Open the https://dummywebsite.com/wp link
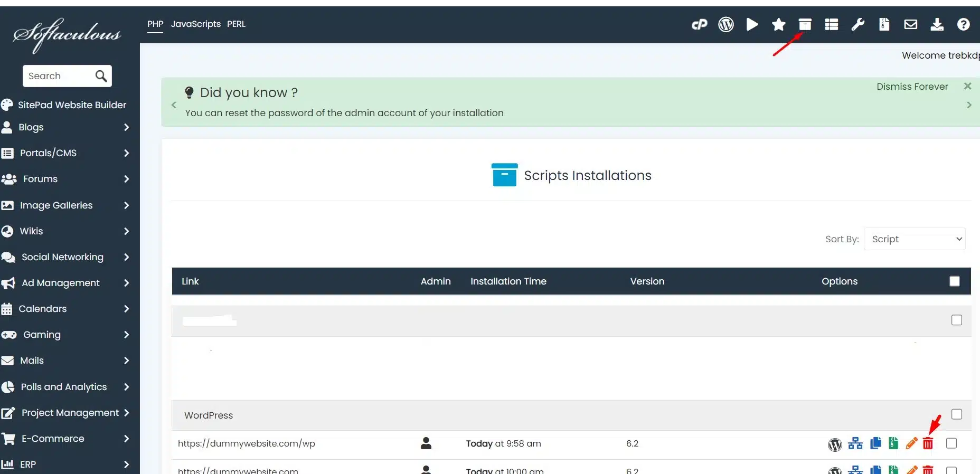Viewport: 980px width, 474px height. [246, 443]
